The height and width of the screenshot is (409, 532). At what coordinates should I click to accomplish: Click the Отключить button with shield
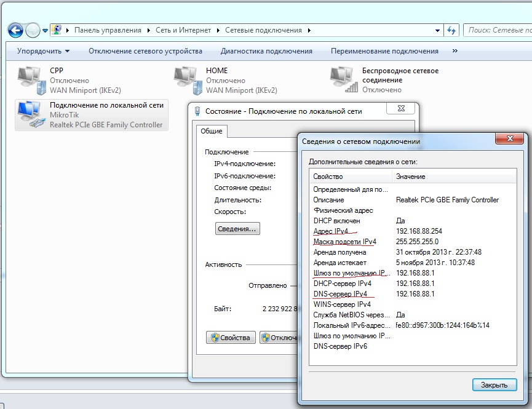(x=279, y=338)
